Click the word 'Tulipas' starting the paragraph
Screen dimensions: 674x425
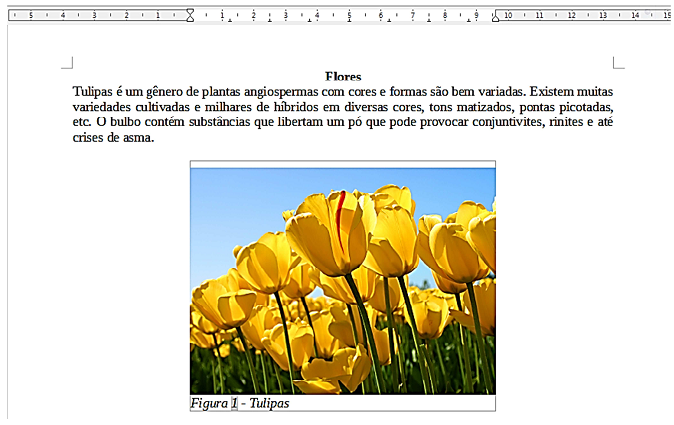pyautogui.click(x=95, y=91)
